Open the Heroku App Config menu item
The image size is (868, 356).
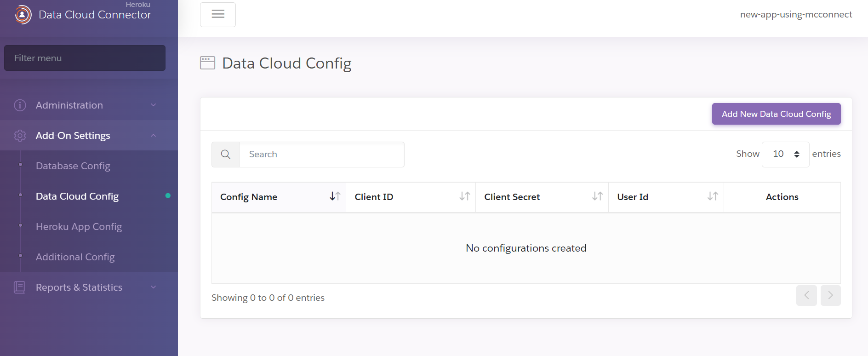[79, 227]
